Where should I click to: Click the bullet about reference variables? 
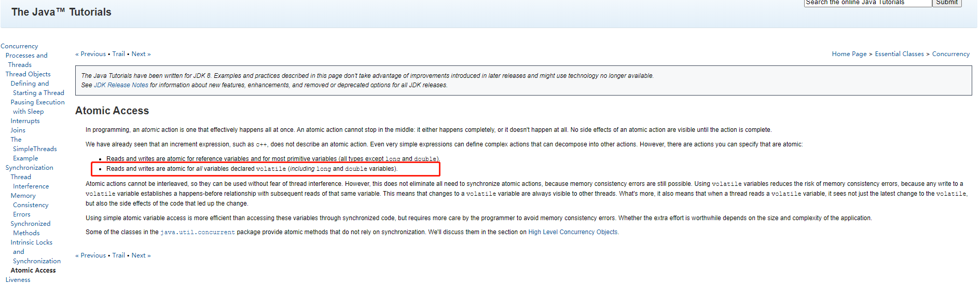[x=273, y=159]
